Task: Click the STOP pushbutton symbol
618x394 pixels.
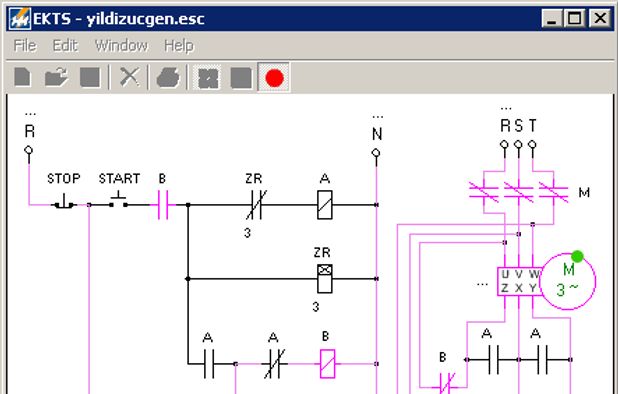Action: (63, 201)
